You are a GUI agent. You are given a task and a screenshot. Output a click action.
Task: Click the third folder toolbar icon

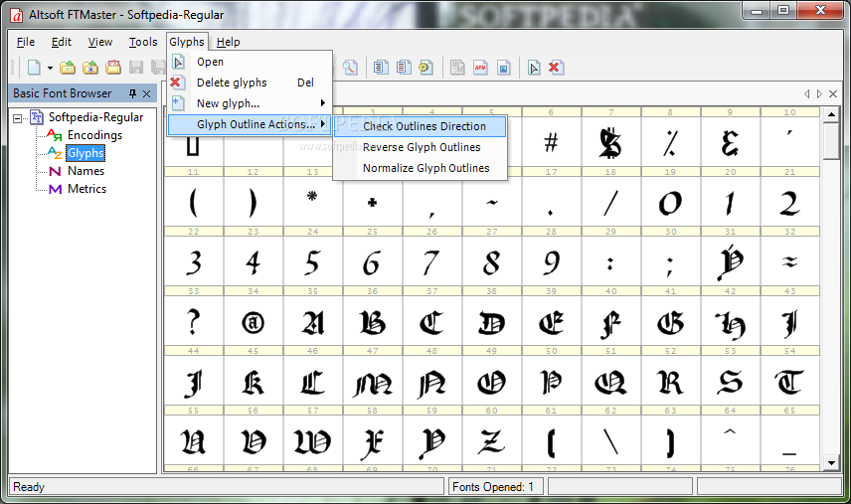pyautogui.click(x=113, y=68)
